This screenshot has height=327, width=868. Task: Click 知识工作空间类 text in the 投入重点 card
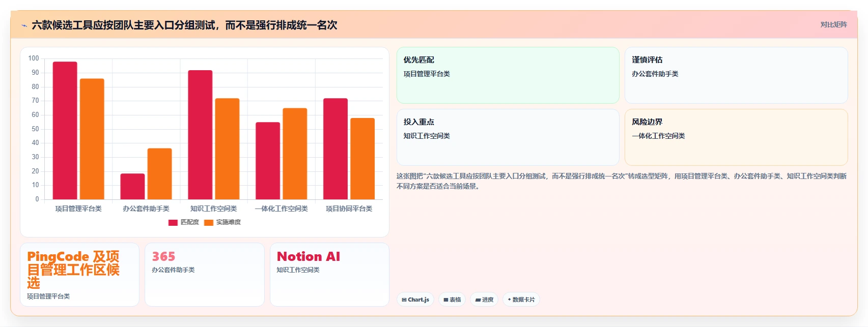coord(427,136)
